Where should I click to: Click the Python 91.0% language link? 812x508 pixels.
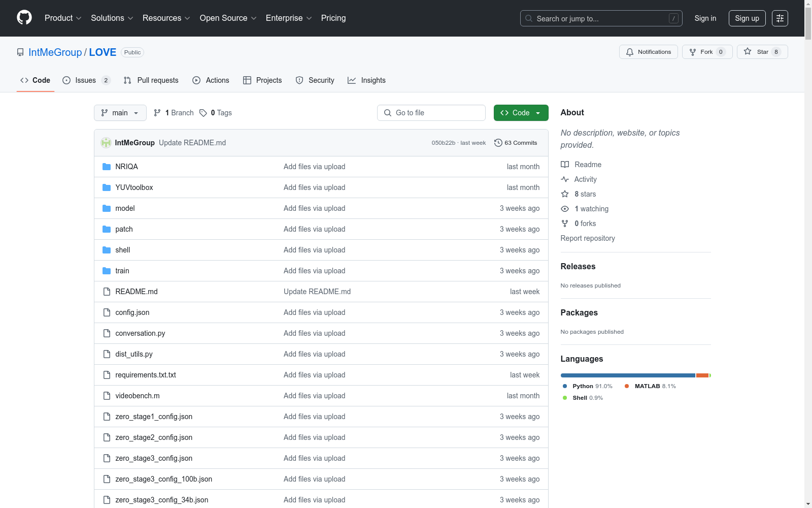point(588,386)
